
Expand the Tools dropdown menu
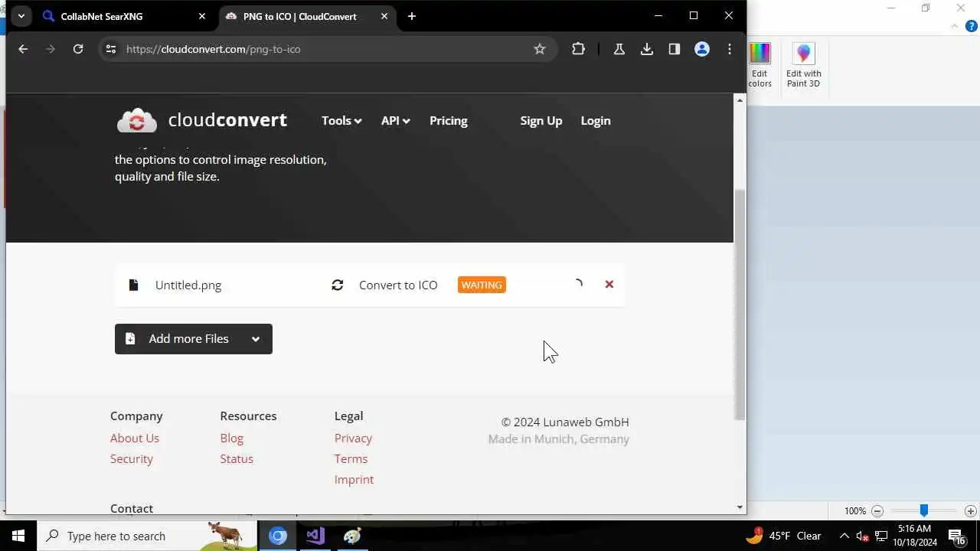341,120
